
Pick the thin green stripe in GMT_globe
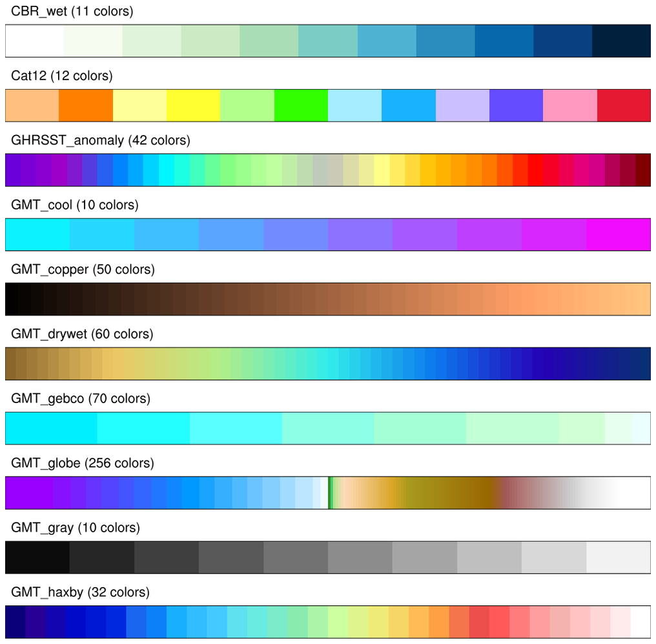click(x=331, y=493)
